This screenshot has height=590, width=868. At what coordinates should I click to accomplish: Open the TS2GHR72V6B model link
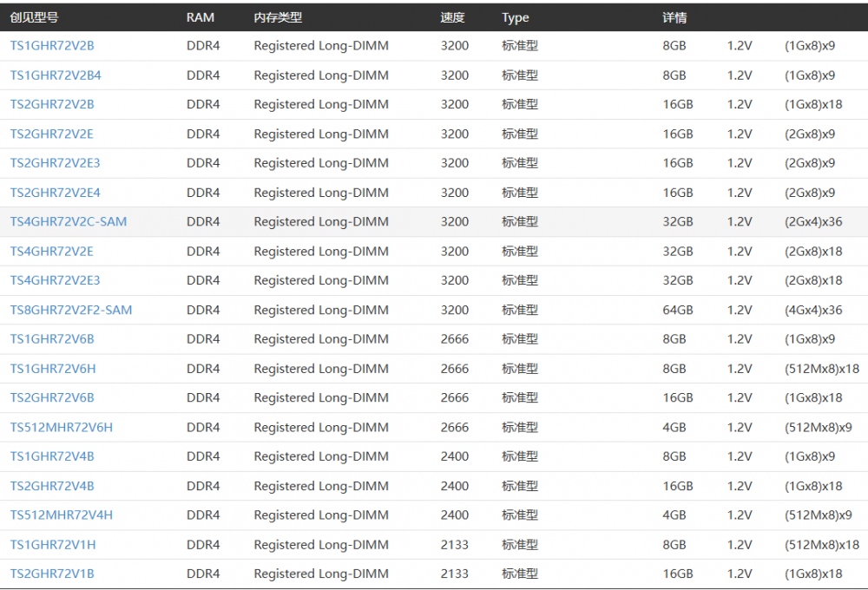[52, 398]
